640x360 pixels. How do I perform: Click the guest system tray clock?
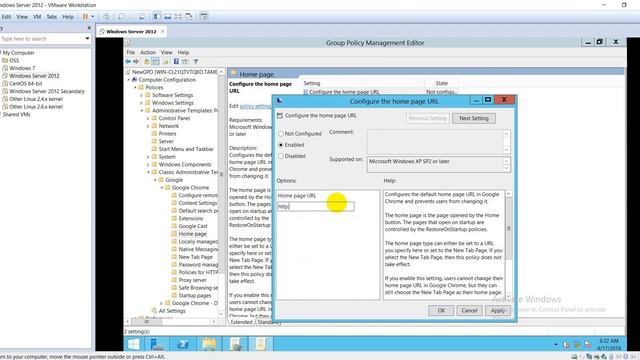(x=609, y=344)
